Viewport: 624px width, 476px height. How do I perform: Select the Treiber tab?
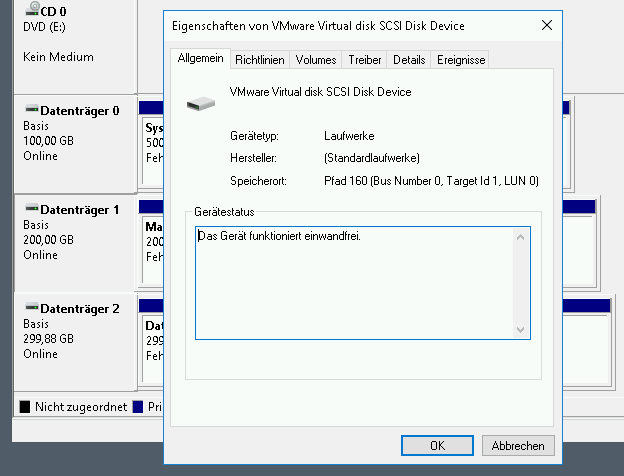coord(365,60)
